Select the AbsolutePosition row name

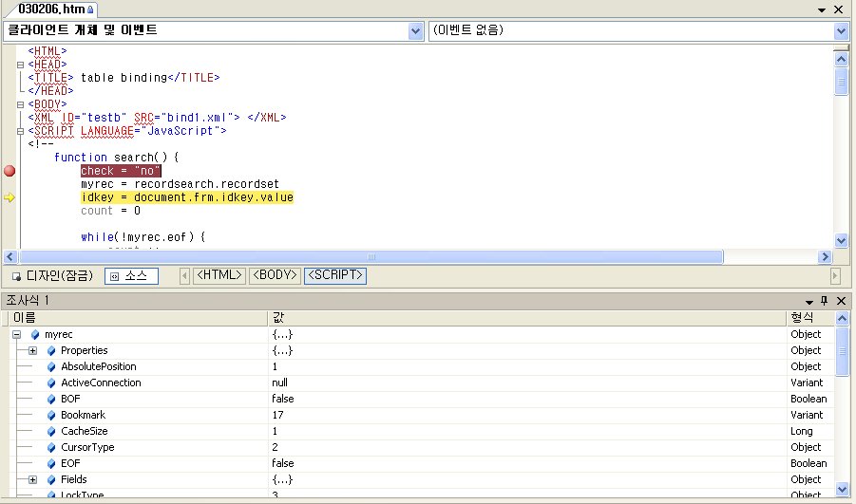coord(99,366)
